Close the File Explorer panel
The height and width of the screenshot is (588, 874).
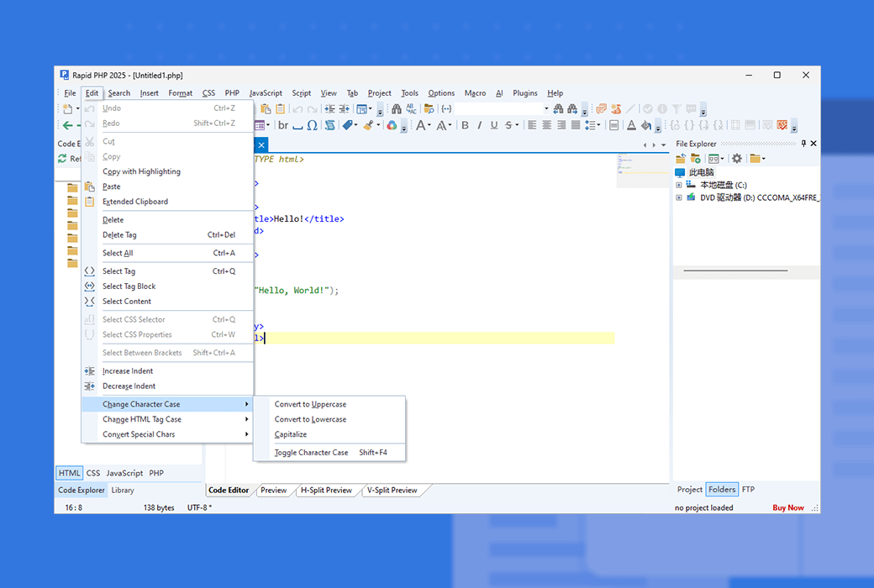click(813, 144)
